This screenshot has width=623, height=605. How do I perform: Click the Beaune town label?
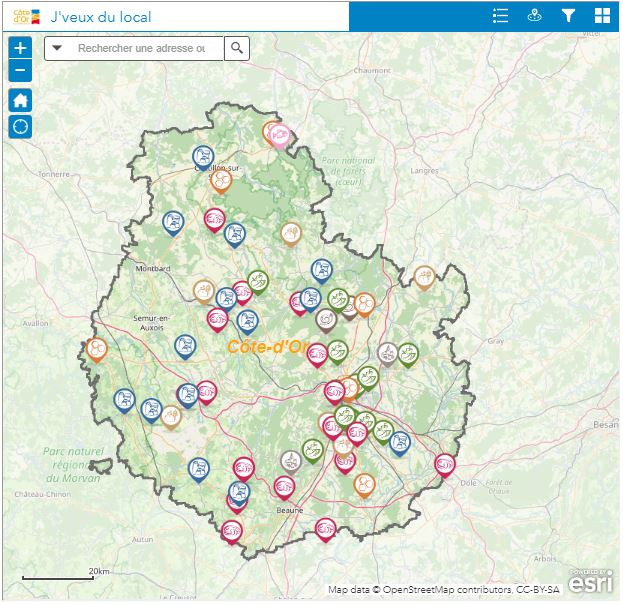point(290,510)
